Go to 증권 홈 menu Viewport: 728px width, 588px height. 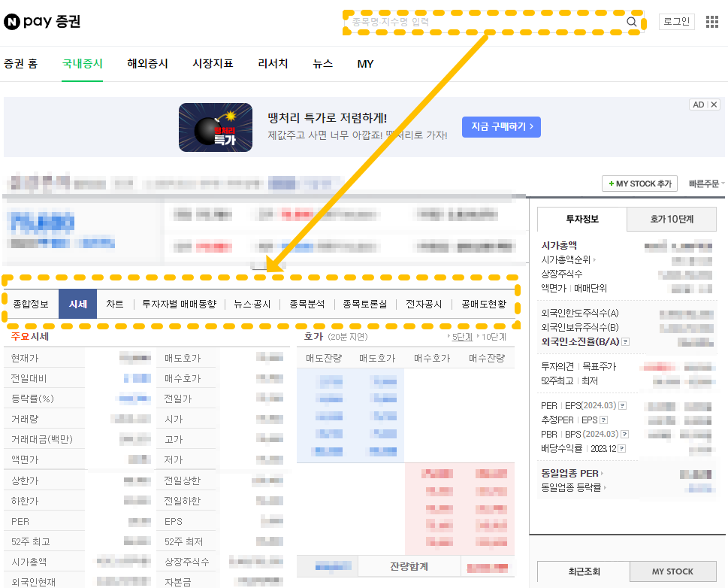(21, 64)
